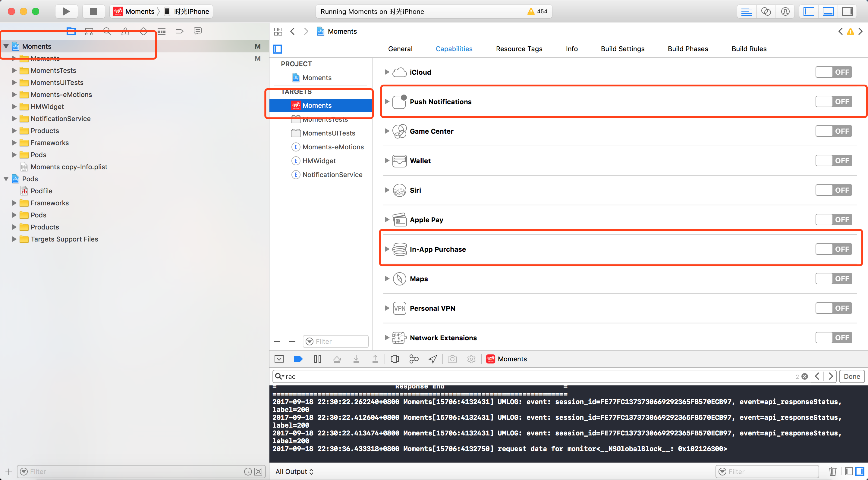868x480 pixels.
Task: Hide the project and targets list
Action: (x=277, y=49)
